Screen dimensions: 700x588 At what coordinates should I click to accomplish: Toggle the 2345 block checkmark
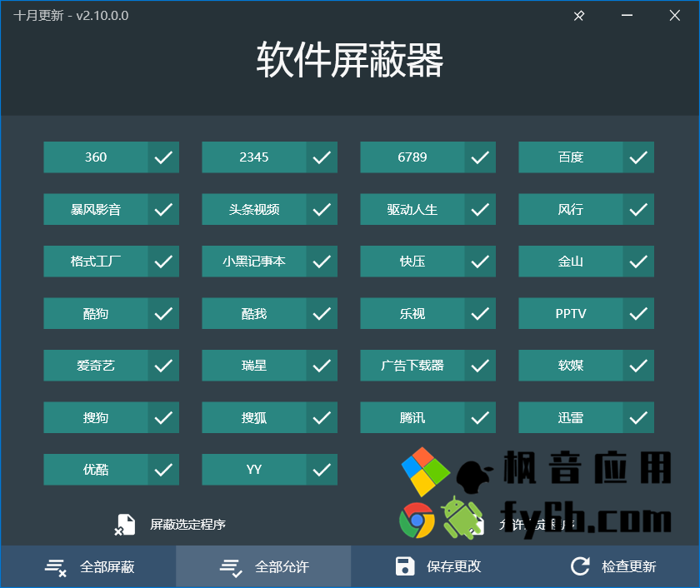(322, 157)
